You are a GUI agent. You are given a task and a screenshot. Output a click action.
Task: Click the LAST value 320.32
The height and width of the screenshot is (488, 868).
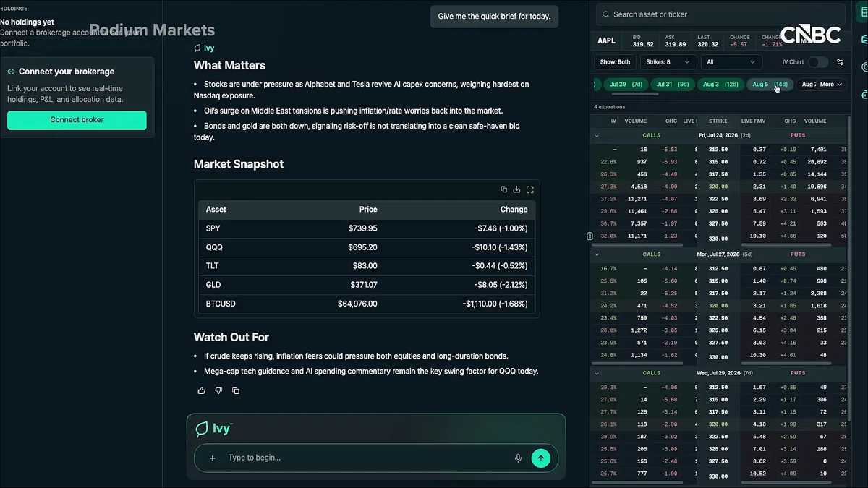[707, 45]
